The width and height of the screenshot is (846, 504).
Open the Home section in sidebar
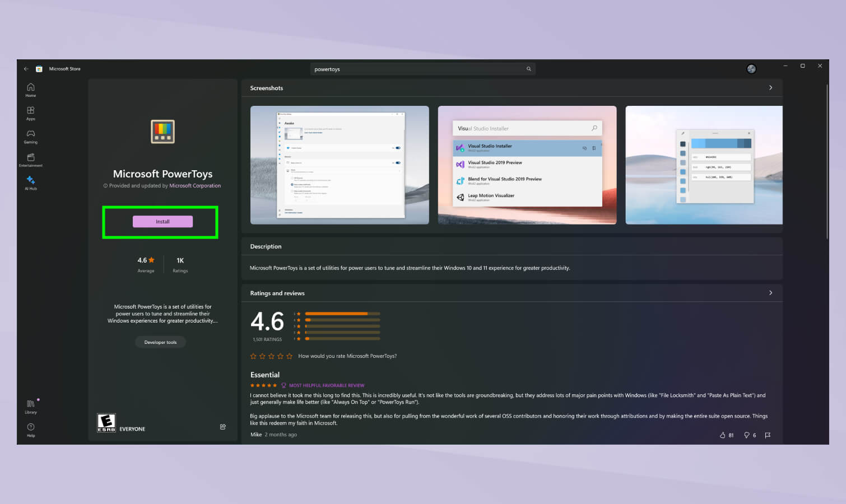coord(31,90)
